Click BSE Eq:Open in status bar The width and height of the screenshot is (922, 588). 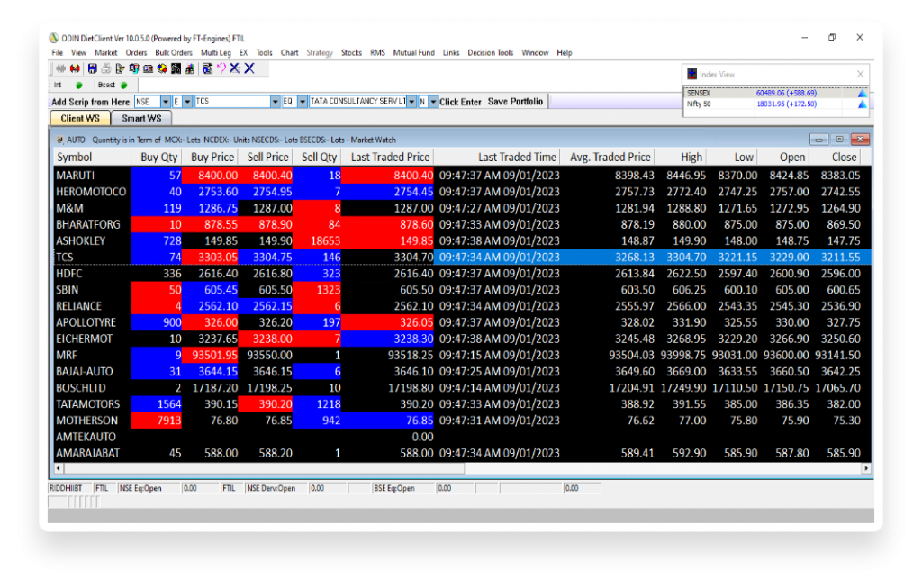point(394,489)
